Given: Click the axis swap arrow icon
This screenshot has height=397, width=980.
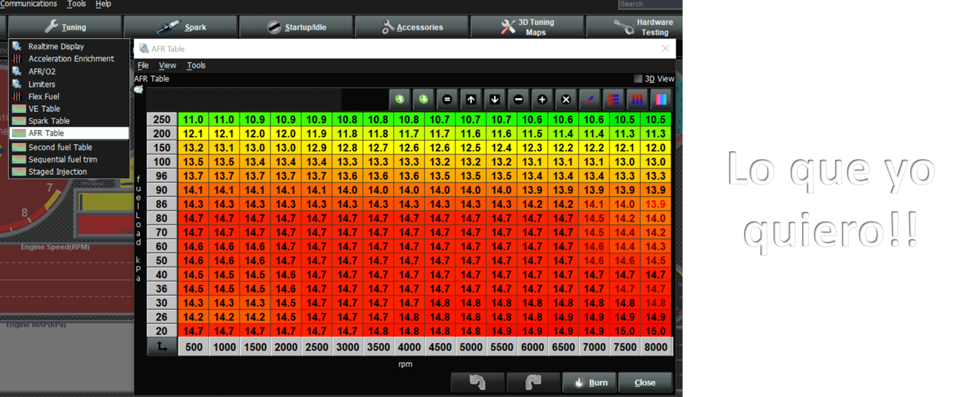Looking at the screenshot, I should point(162,346).
